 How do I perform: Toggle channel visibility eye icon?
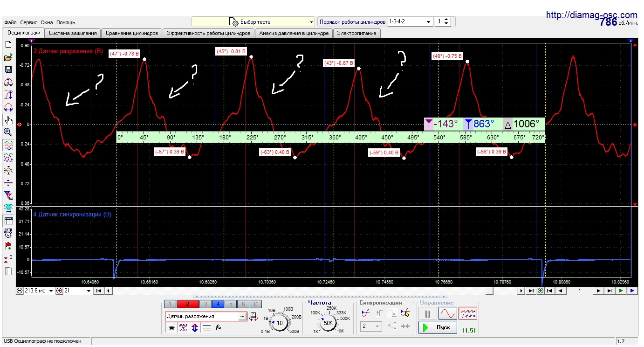click(x=171, y=328)
